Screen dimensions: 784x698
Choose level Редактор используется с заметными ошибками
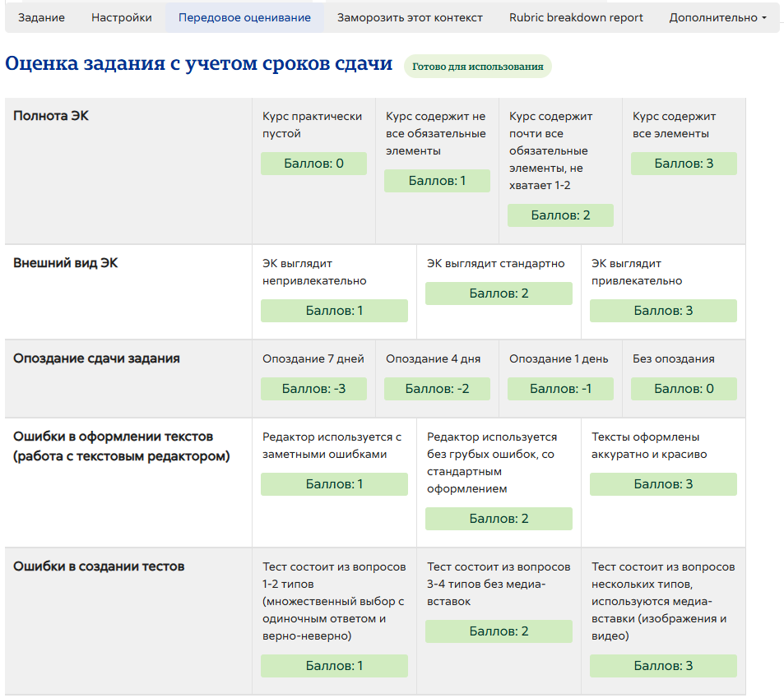point(332,446)
